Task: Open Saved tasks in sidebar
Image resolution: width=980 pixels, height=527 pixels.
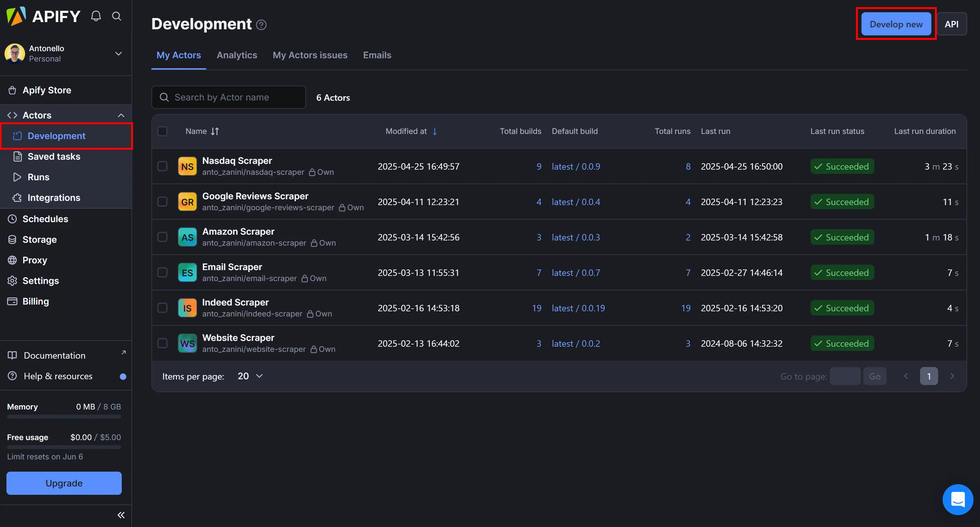Action: pos(66,156)
